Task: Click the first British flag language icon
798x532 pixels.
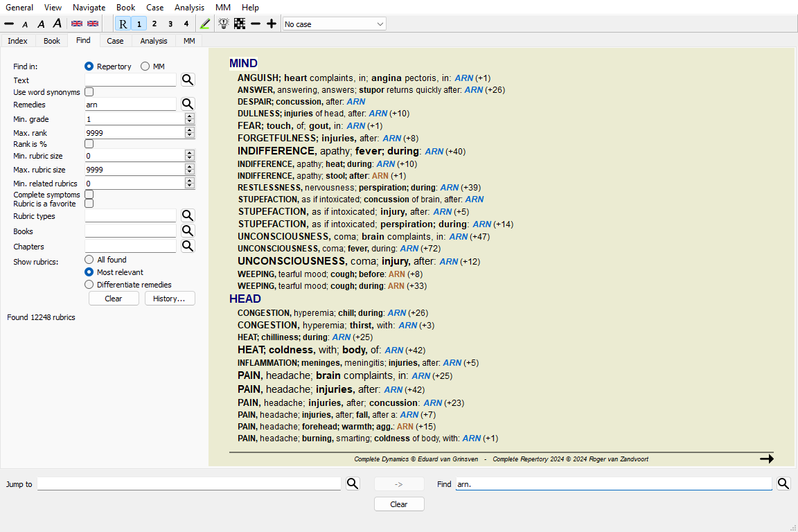Action: point(77,24)
